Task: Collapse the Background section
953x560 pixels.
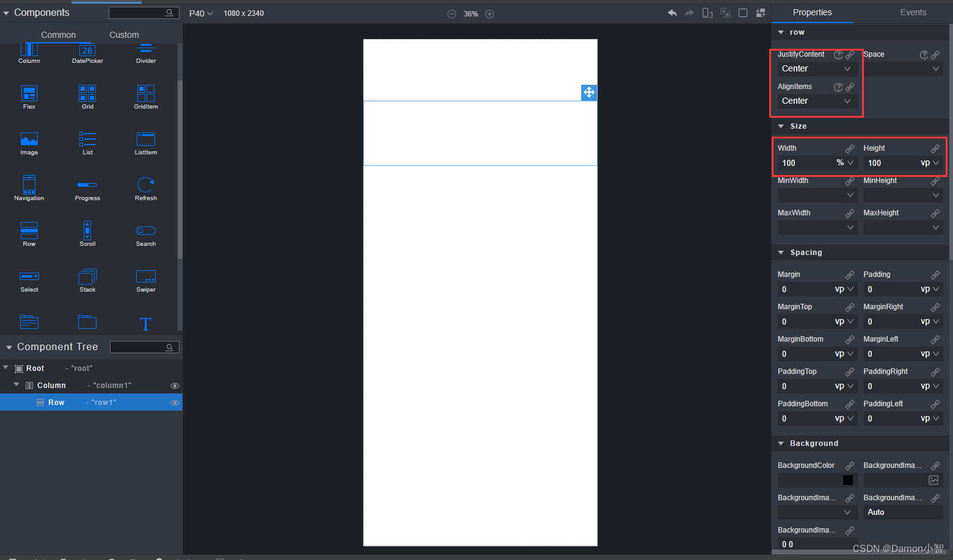Action: [x=781, y=443]
